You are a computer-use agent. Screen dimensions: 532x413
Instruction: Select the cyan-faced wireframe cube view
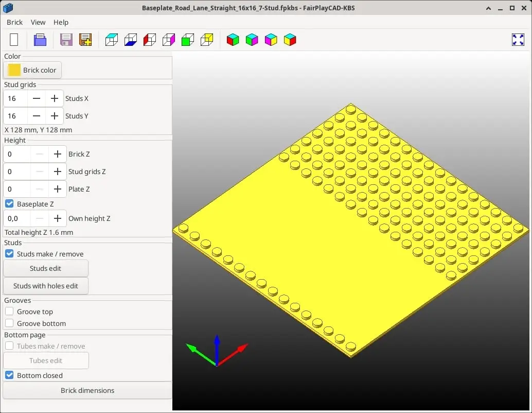point(112,40)
